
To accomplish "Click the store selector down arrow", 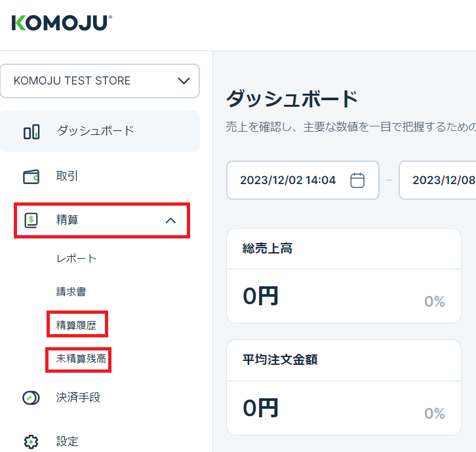I will click(x=184, y=81).
